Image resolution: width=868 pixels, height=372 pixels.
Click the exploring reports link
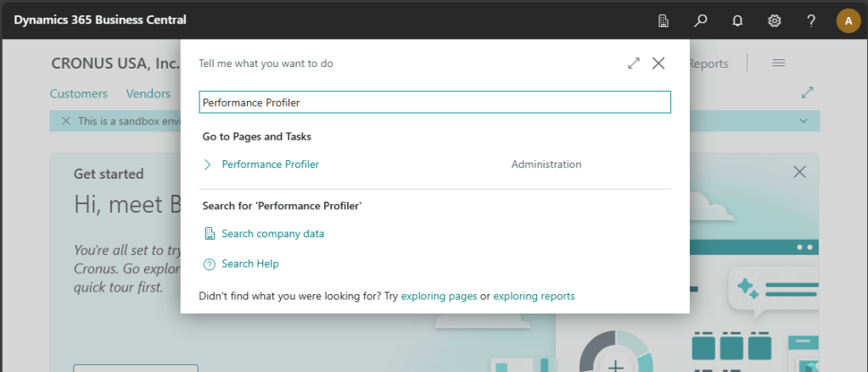(x=534, y=297)
